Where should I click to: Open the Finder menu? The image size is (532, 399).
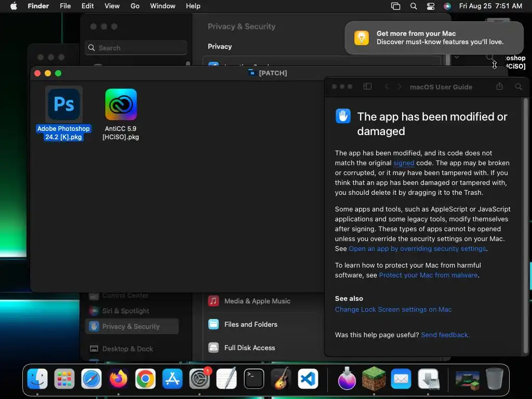point(38,6)
